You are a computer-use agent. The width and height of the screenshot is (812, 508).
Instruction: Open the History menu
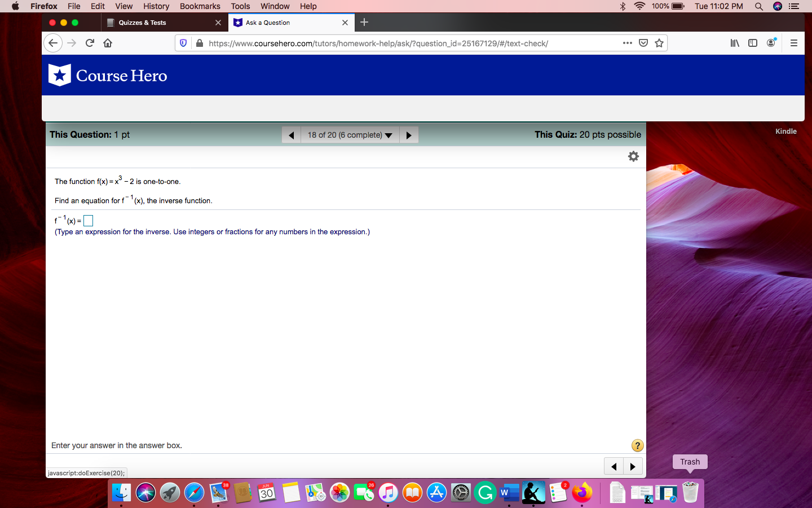pos(156,6)
